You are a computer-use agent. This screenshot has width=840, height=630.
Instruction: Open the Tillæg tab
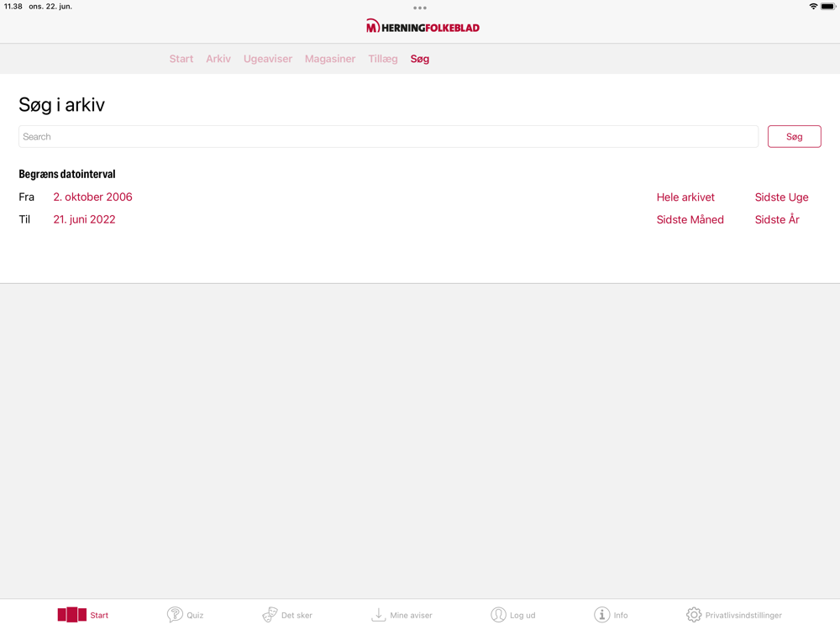click(x=382, y=59)
